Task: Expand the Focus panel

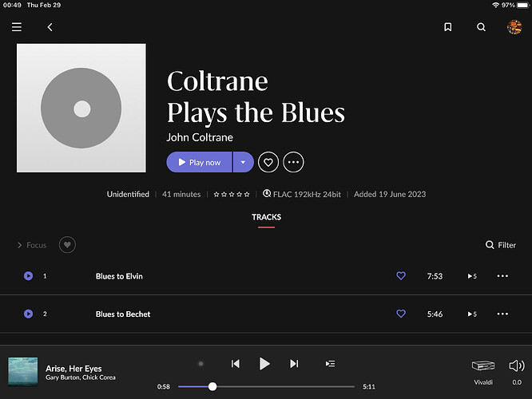Action: (32, 245)
